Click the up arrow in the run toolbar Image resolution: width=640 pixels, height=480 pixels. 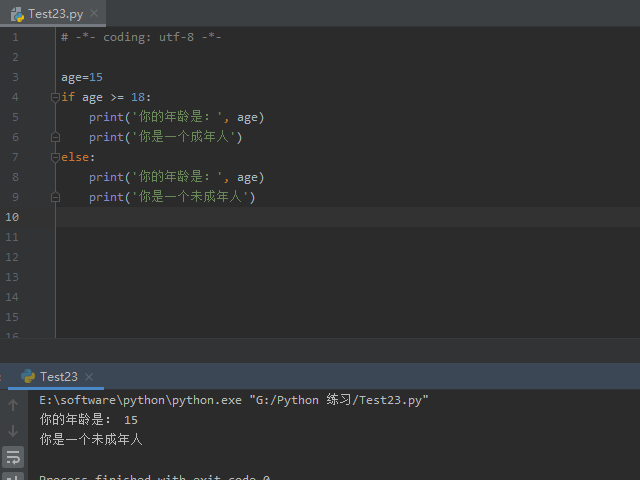coord(13,405)
